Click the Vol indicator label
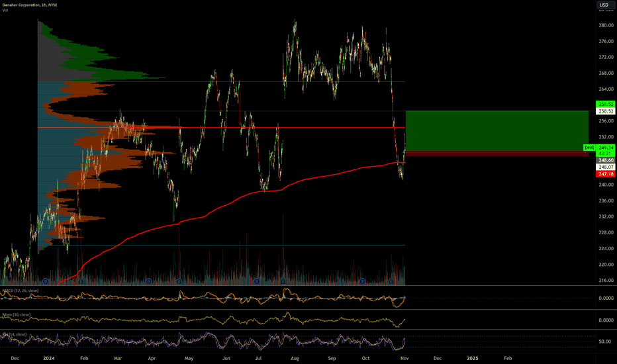617x364 pixels. (5, 10)
